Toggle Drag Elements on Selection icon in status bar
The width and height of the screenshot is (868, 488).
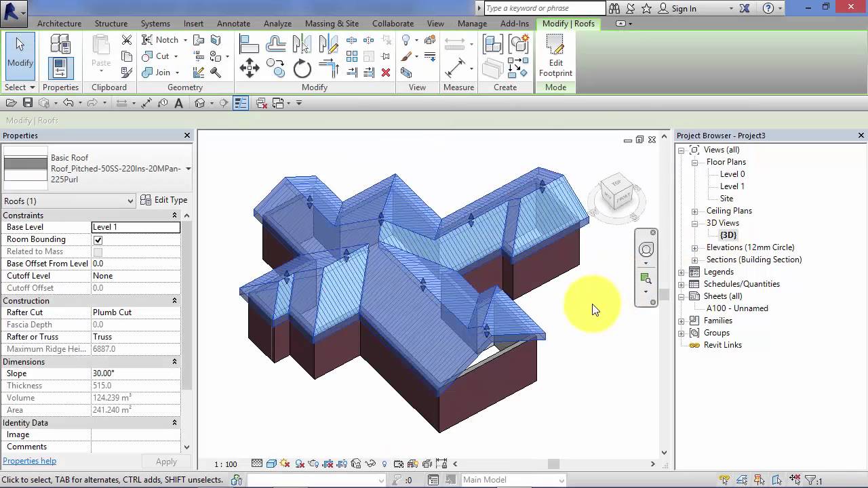pos(795,480)
